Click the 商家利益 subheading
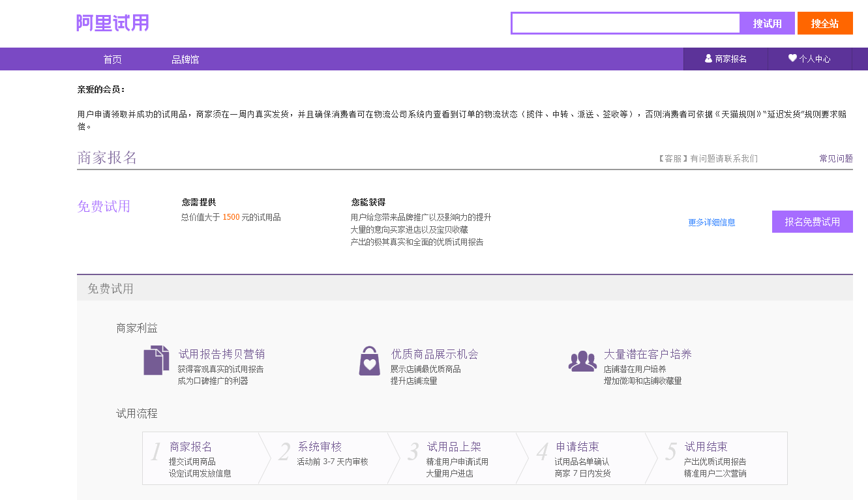Image resolution: width=868 pixels, height=500 pixels. 137,329
